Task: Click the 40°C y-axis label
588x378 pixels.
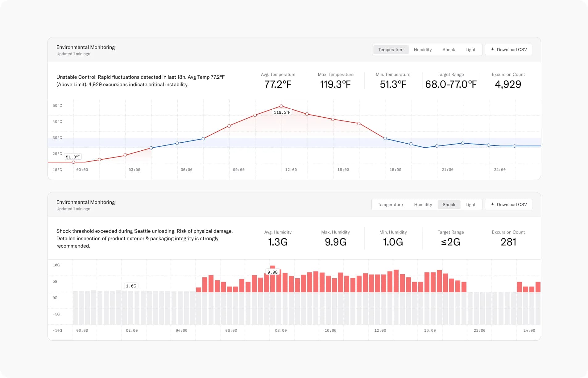Action: pos(57,122)
